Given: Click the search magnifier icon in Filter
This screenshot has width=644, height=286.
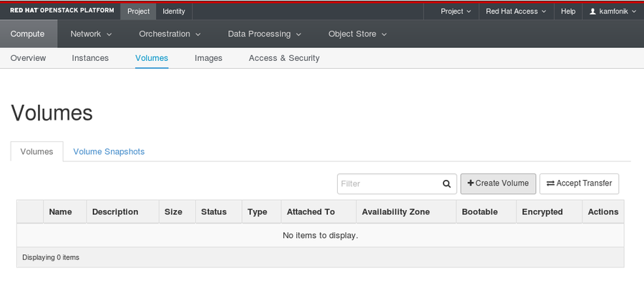Looking at the screenshot, I should (x=447, y=183).
